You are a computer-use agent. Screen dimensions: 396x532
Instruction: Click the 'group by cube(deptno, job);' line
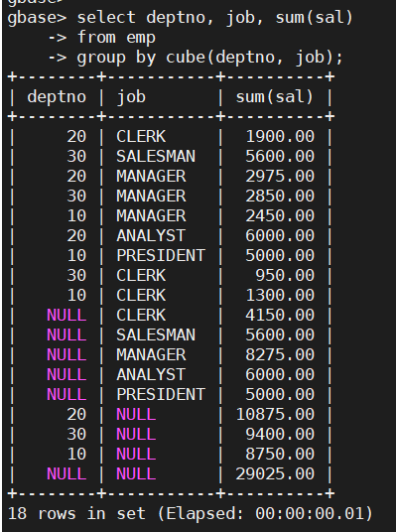[210, 58]
